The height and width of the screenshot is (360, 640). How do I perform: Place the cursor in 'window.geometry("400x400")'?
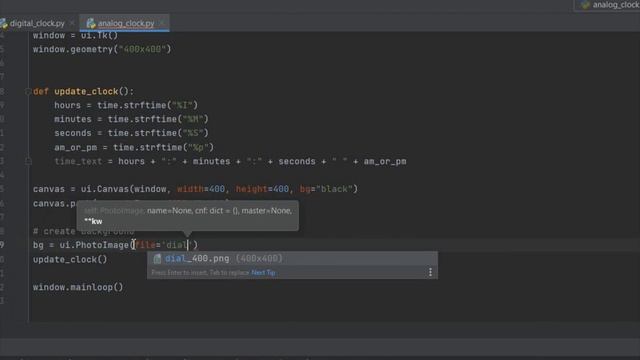pos(102,49)
